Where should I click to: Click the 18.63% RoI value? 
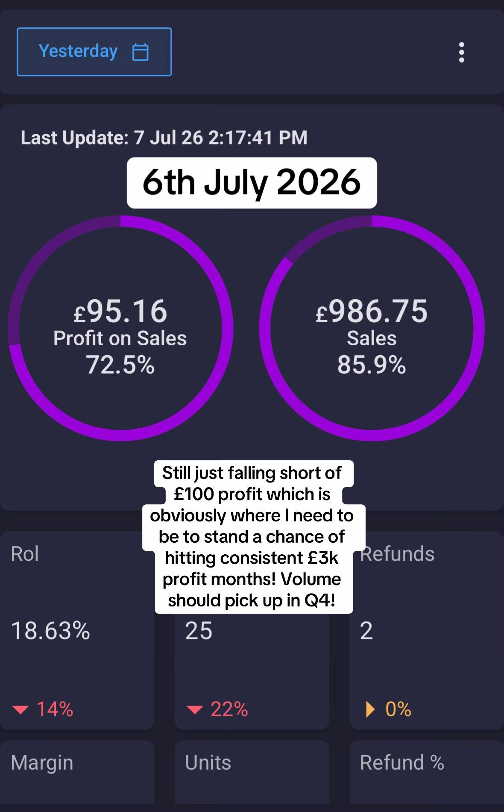point(50,631)
